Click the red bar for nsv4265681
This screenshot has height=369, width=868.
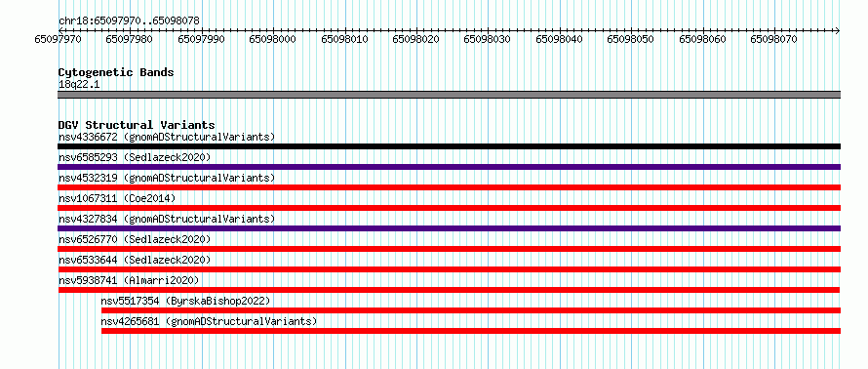click(x=471, y=331)
